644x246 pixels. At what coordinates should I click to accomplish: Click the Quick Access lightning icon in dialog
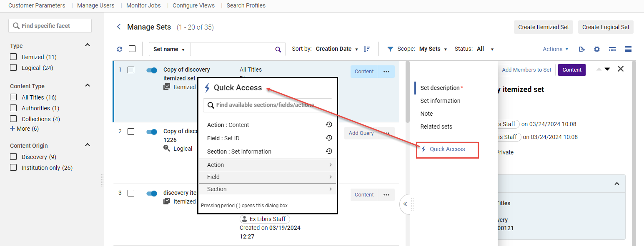click(207, 88)
